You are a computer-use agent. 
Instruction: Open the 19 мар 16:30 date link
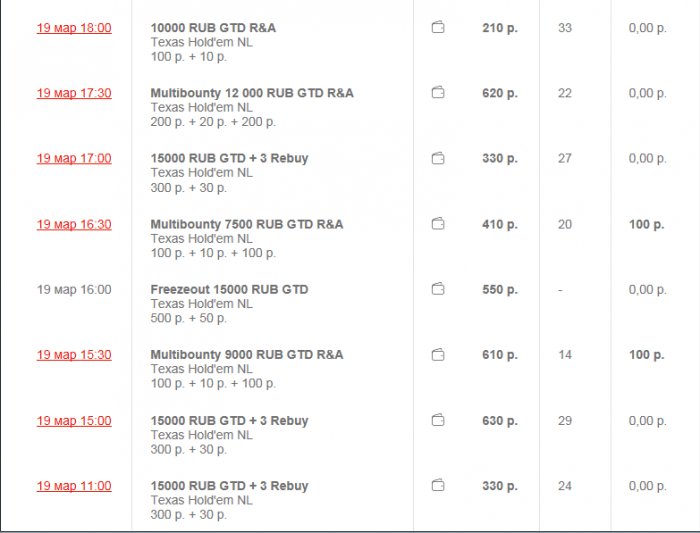click(74, 224)
